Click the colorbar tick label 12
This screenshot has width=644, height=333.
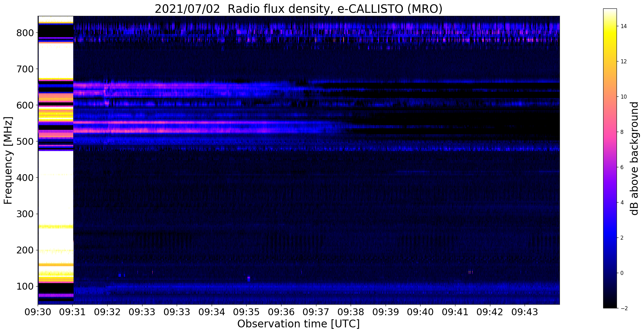[x=624, y=61]
